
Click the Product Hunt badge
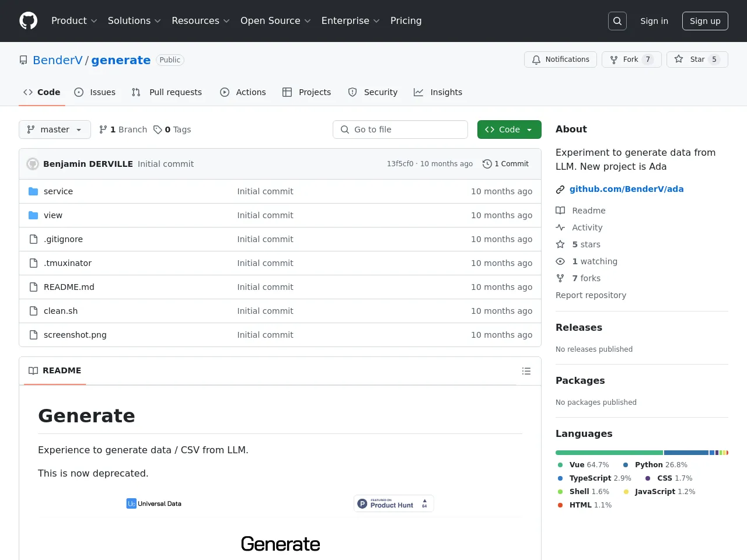393,503
